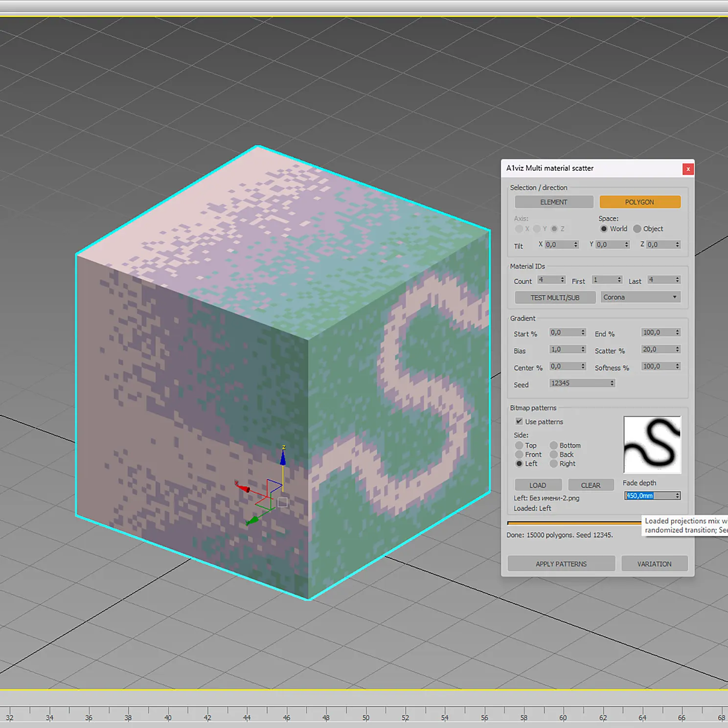Select the Top side radio button

pos(519,445)
